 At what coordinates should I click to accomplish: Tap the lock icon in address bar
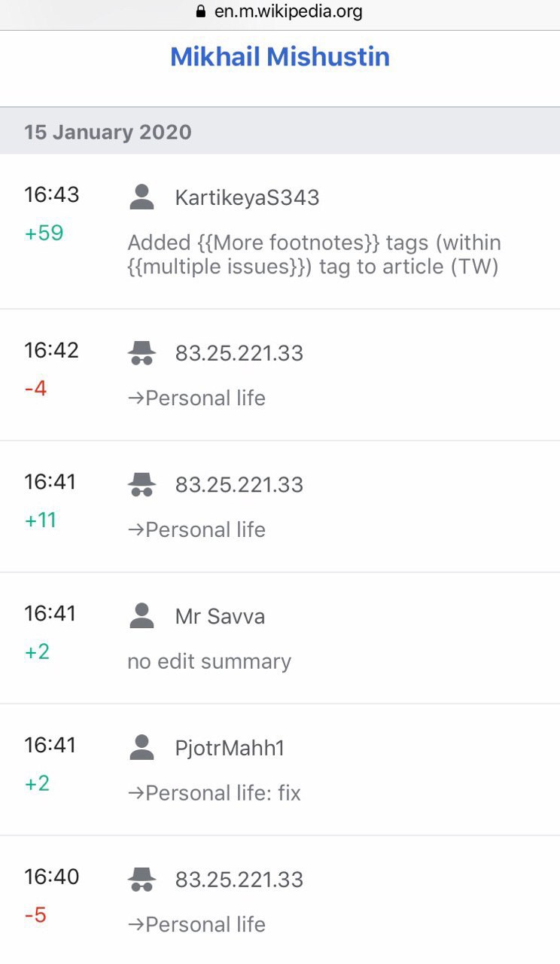coord(200,12)
